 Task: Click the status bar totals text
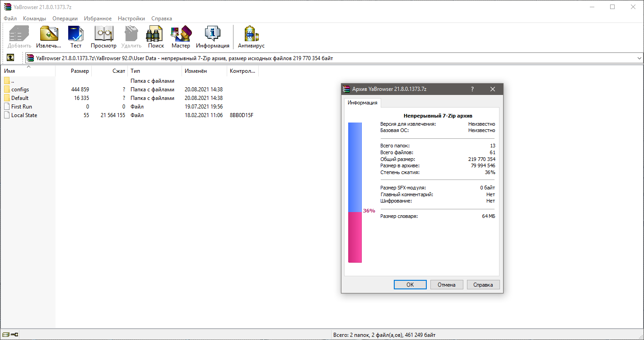point(384,335)
